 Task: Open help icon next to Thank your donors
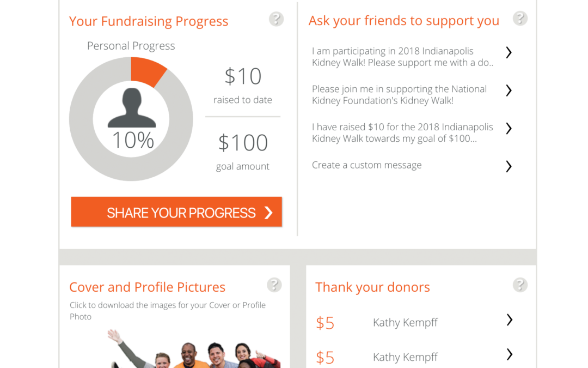click(520, 285)
